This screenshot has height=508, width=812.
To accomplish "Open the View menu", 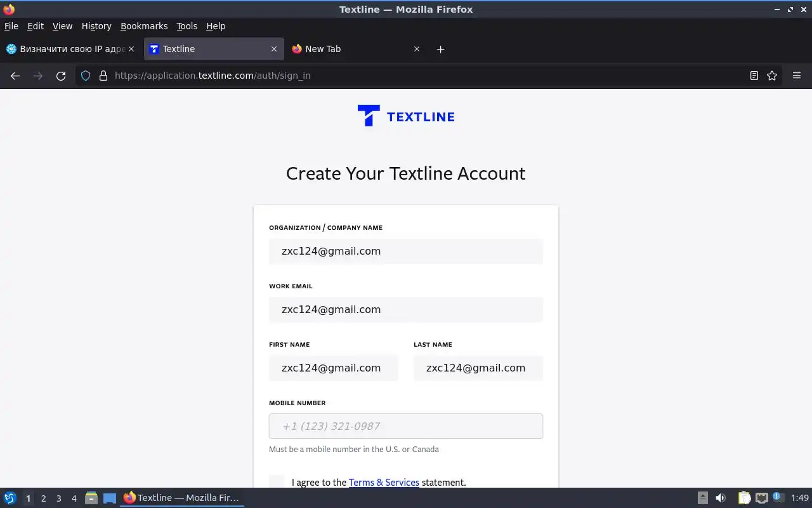I will [x=62, y=26].
